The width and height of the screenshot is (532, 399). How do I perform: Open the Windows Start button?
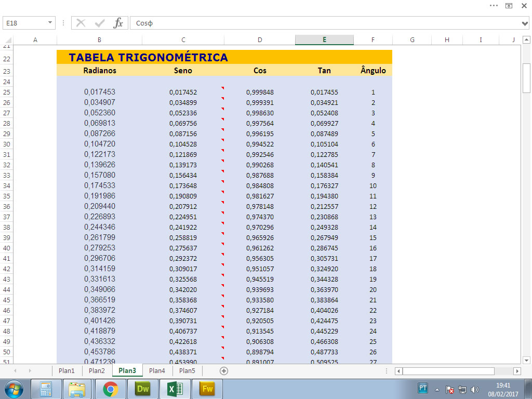click(x=14, y=389)
